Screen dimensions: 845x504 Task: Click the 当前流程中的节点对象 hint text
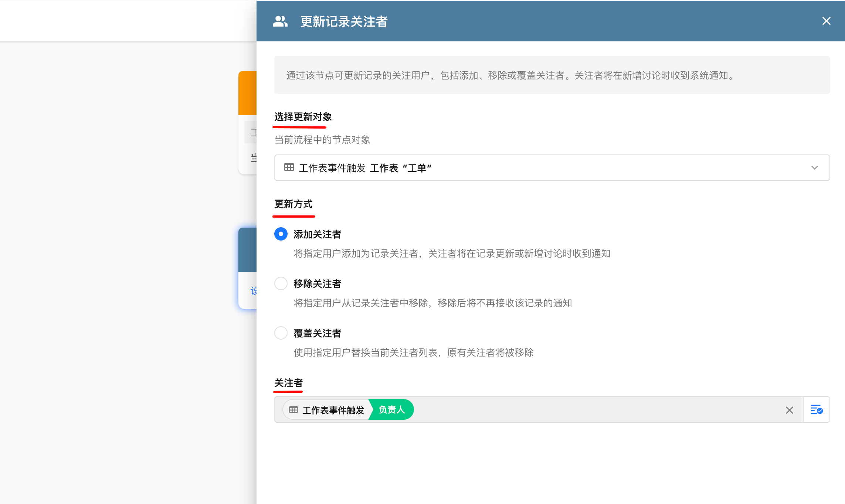pyautogui.click(x=322, y=140)
